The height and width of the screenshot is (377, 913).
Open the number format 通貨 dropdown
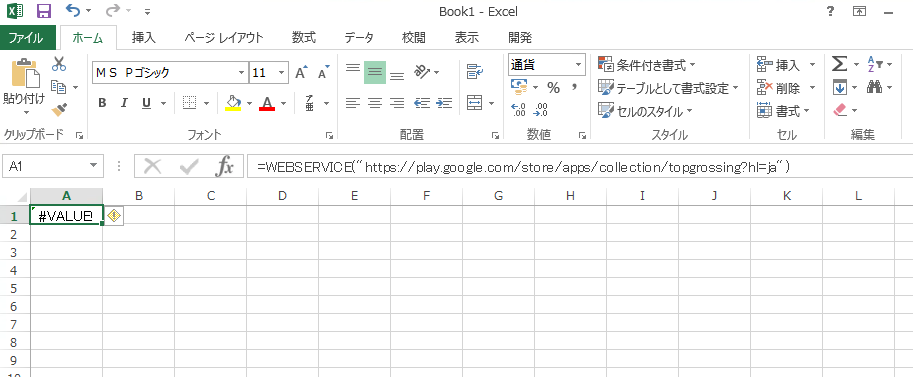point(578,65)
